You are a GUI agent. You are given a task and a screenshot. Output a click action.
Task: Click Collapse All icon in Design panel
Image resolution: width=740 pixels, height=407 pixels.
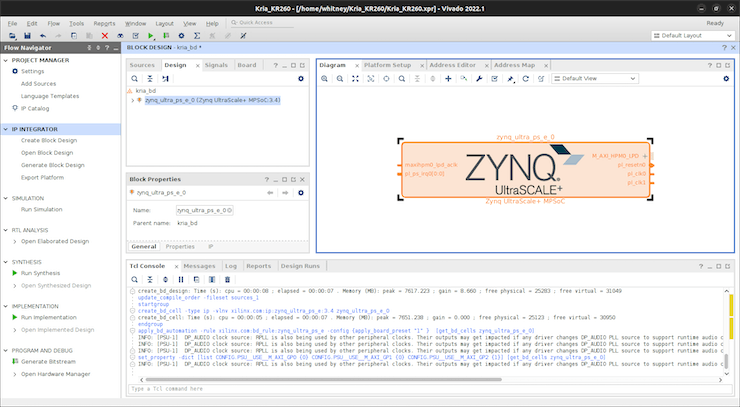[x=150, y=79]
